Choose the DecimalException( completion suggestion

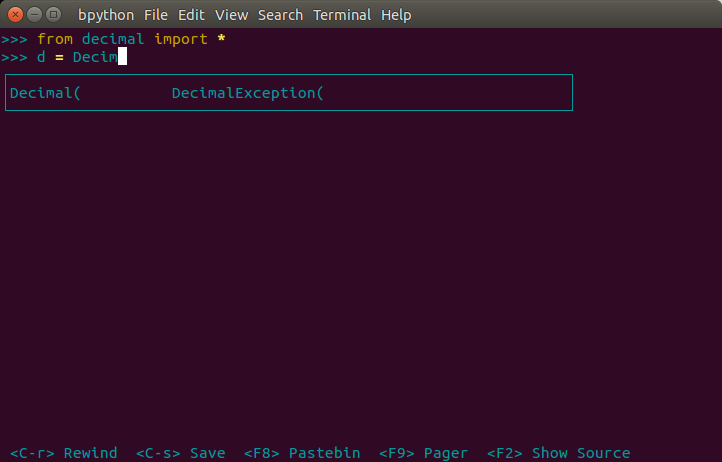tap(248, 93)
